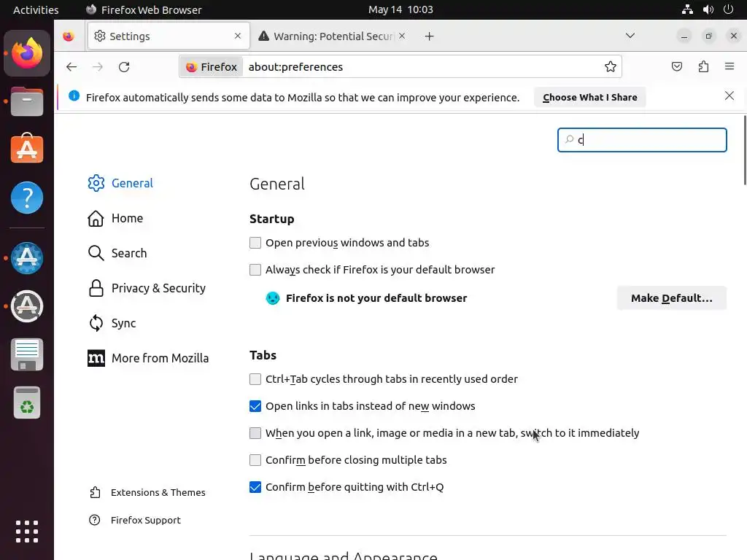
Task: Click the reload page icon
Action: (124, 67)
